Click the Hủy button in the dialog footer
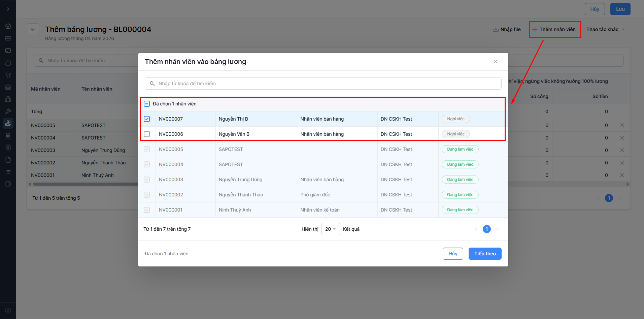Image resolution: width=644 pixels, height=319 pixels. pos(452,254)
